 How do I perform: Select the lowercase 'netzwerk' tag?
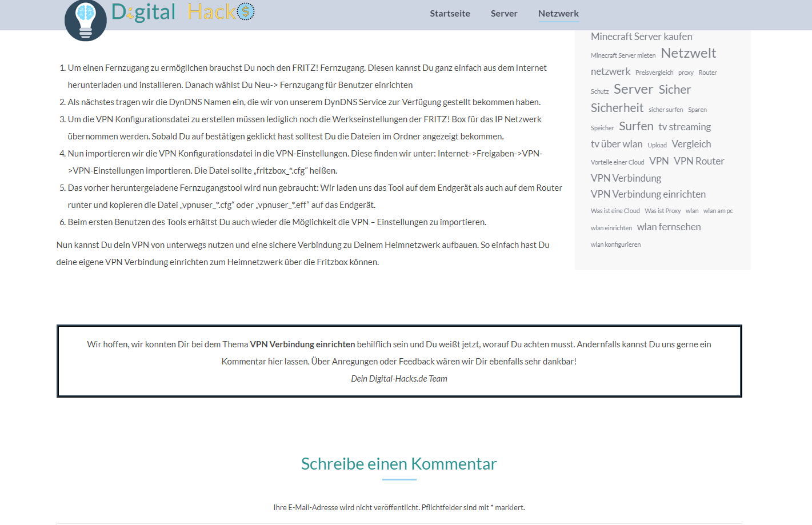pos(610,71)
